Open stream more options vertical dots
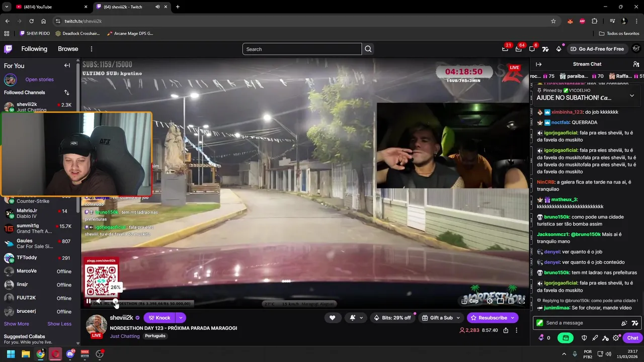Screen dimensions: 644x362 [516, 330]
